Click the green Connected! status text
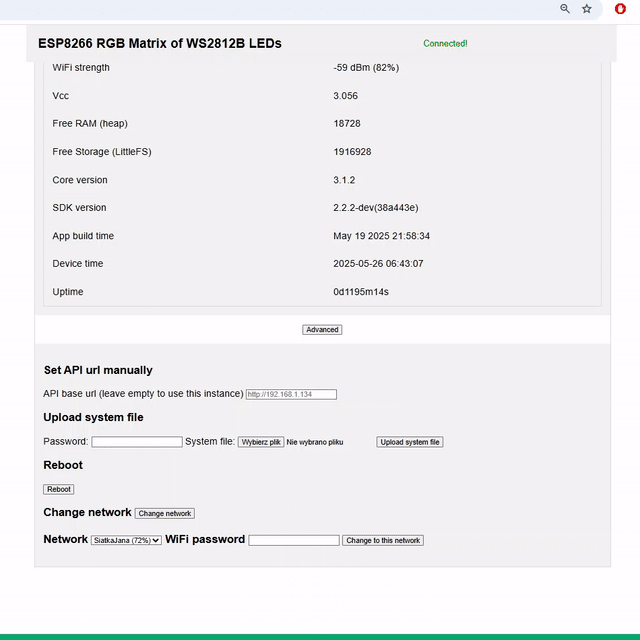Image resolution: width=640 pixels, height=640 pixels. 445,44
